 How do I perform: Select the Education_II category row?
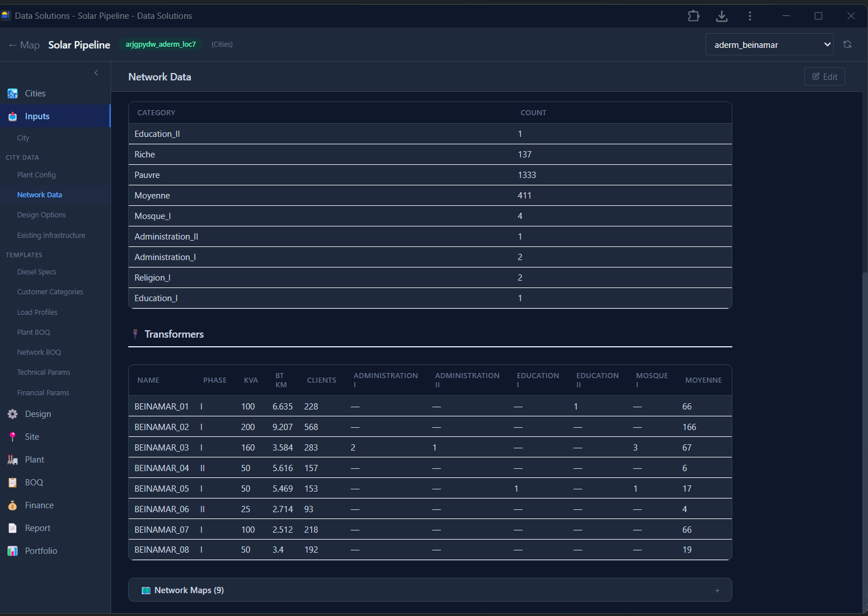click(x=430, y=134)
